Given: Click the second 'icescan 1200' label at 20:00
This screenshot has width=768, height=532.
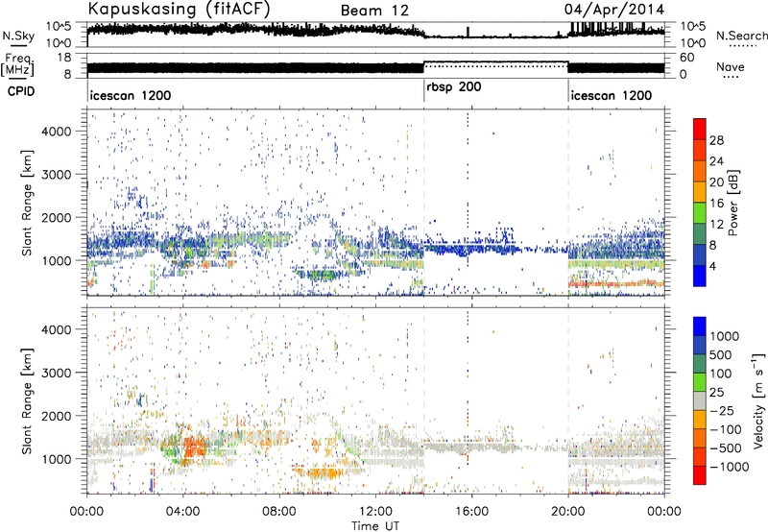Looking at the screenshot, I should 612,95.
